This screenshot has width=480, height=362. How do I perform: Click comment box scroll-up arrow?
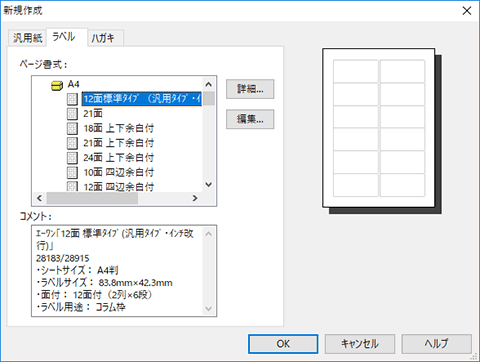point(209,234)
